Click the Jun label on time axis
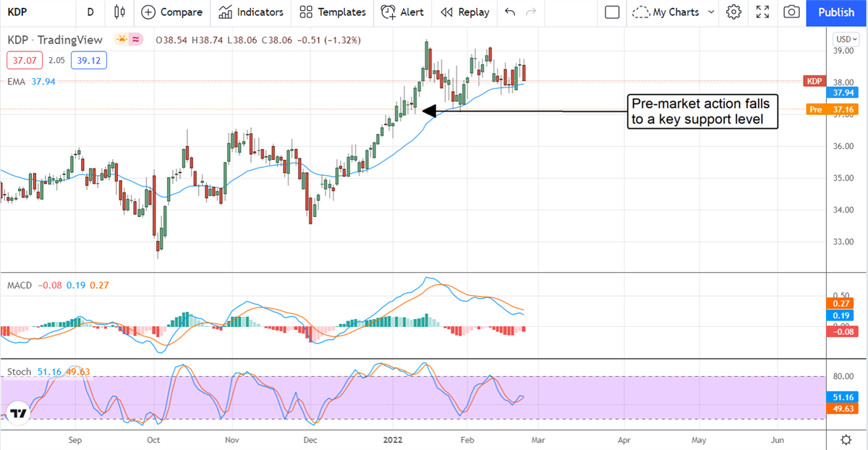Viewport: 868px width, 450px height. pos(778,439)
